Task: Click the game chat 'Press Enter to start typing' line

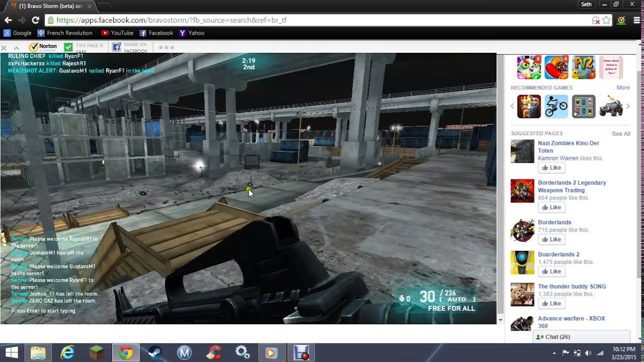Action: tap(43, 311)
